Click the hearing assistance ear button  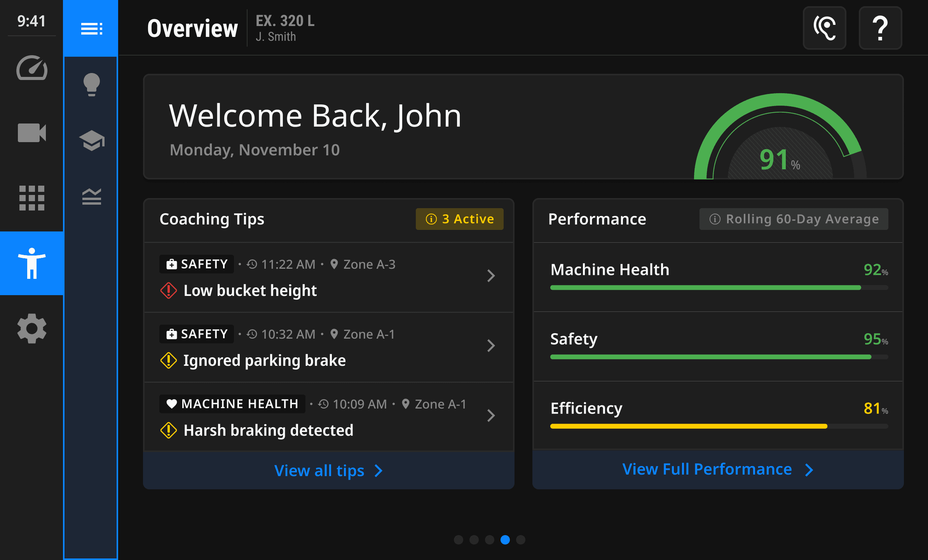pyautogui.click(x=824, y=28)
